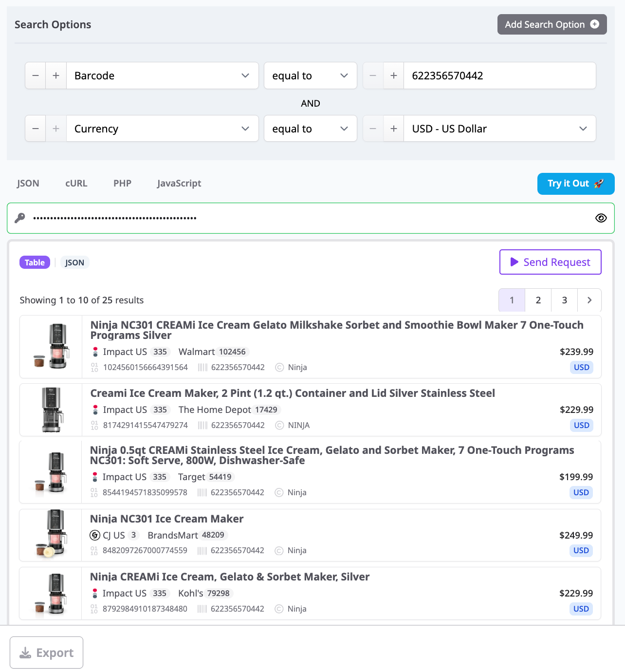This screenshot has height=672, width=625.
Task: Click the Send Request button
Action: tap(551, 262)
